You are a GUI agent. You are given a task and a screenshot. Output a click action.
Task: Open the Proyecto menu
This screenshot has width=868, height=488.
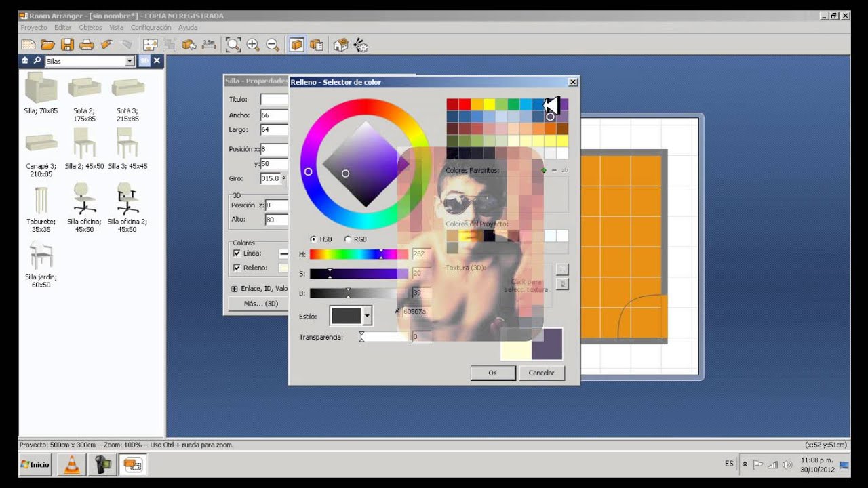pos(34,28)
